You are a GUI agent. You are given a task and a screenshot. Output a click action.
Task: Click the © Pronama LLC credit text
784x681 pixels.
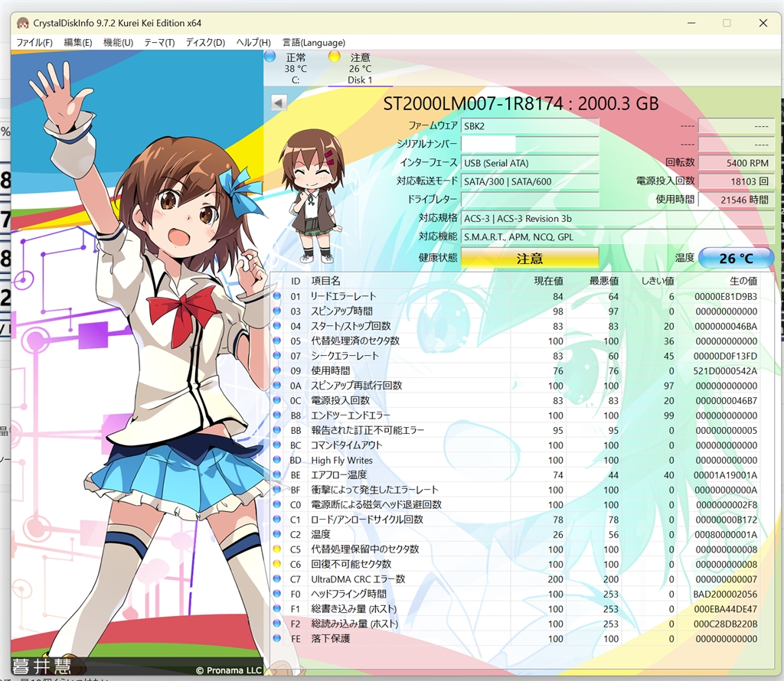pos(228,670)
